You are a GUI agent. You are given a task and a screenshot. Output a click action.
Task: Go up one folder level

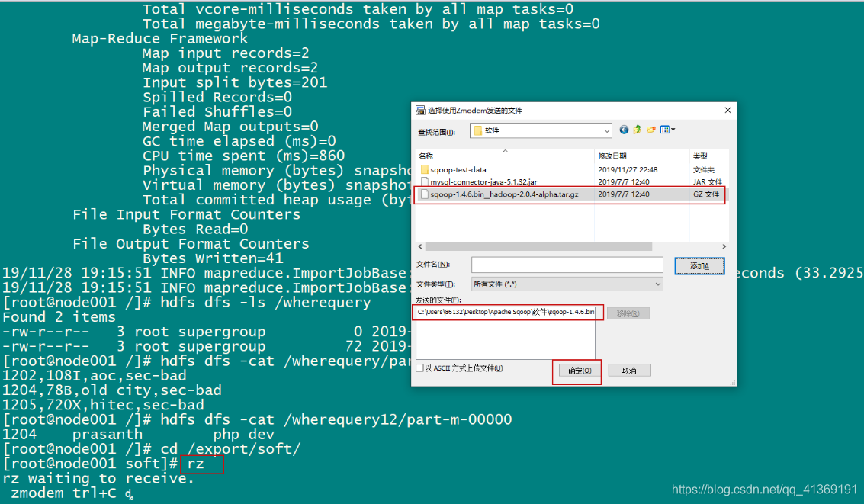point(638,130)
